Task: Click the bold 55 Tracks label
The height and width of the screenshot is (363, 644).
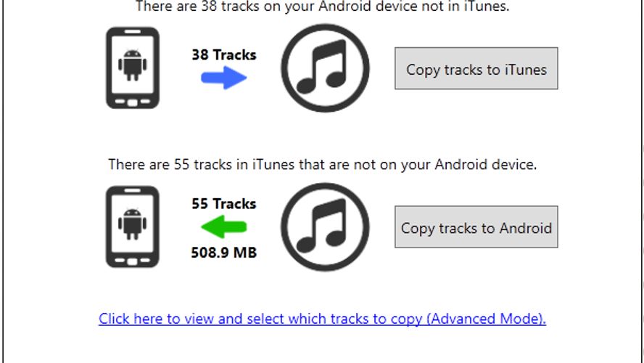Action: (224, 203)
